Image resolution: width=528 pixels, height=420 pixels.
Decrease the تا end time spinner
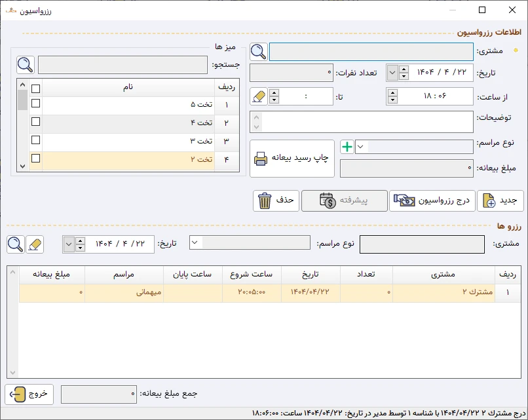pyautogui.click(x=274, y=100)
